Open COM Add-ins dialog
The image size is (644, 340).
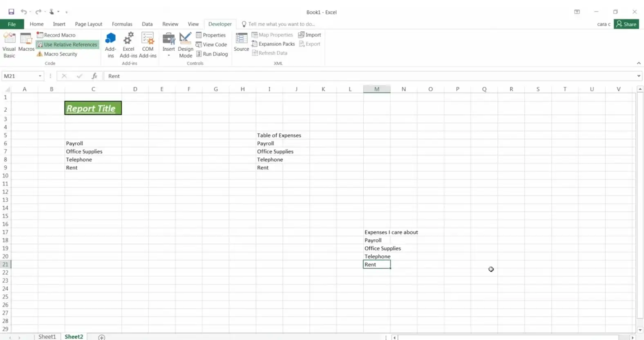pyautogui.click(x=148, y=45)
